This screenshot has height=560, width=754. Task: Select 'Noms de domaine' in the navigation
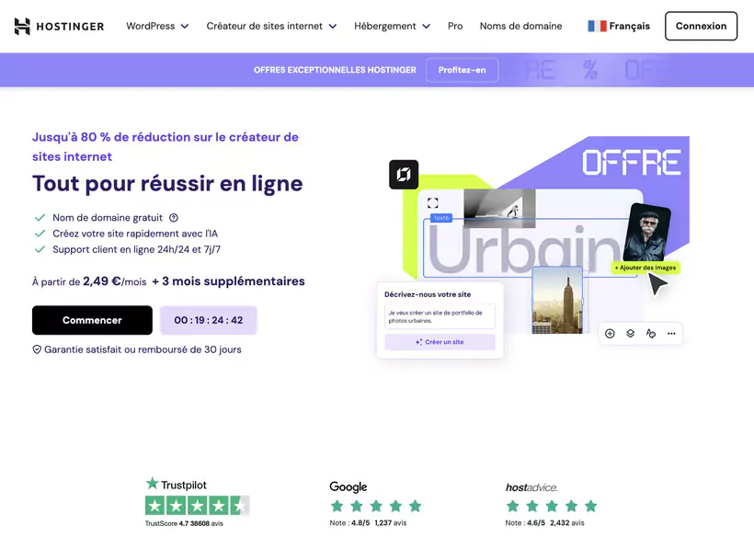[x=520, y=26]
